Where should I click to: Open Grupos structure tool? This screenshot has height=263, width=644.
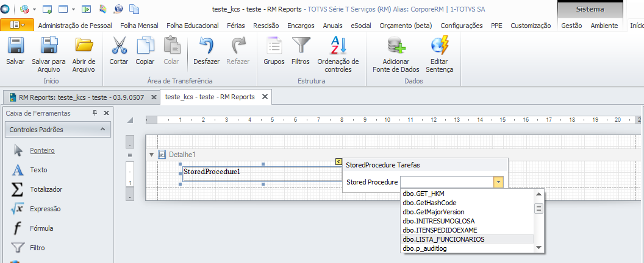(x=274, y=45)
